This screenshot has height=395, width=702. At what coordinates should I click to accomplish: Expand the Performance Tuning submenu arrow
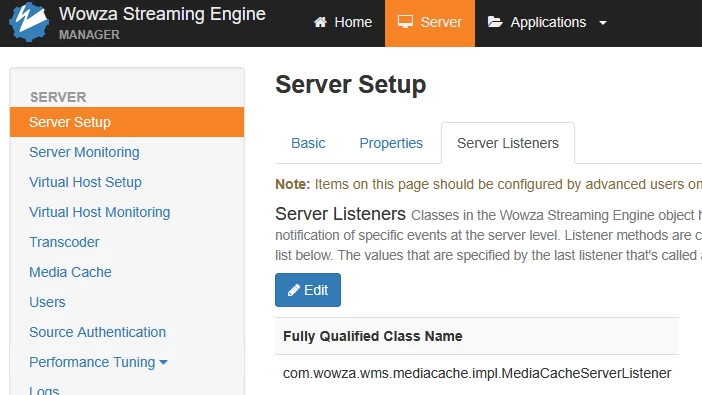pyautogui.click(x=163, y=362)
